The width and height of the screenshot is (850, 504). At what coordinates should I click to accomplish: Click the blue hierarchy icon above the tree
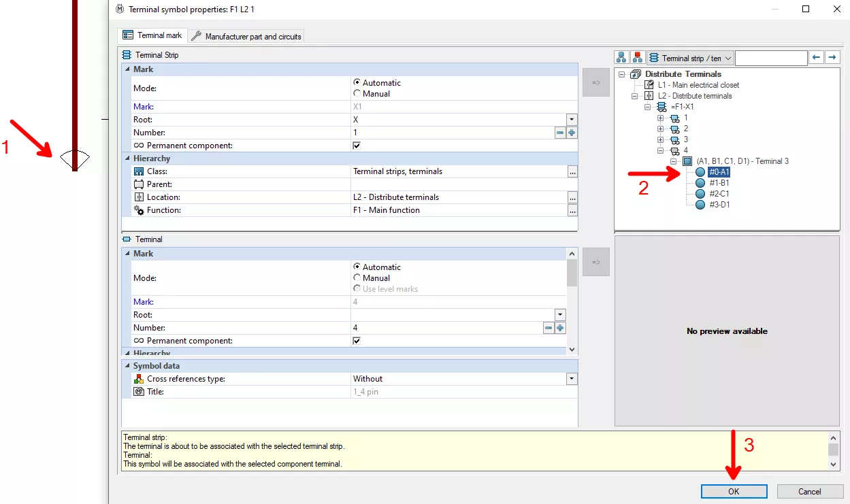coord(622,58)
